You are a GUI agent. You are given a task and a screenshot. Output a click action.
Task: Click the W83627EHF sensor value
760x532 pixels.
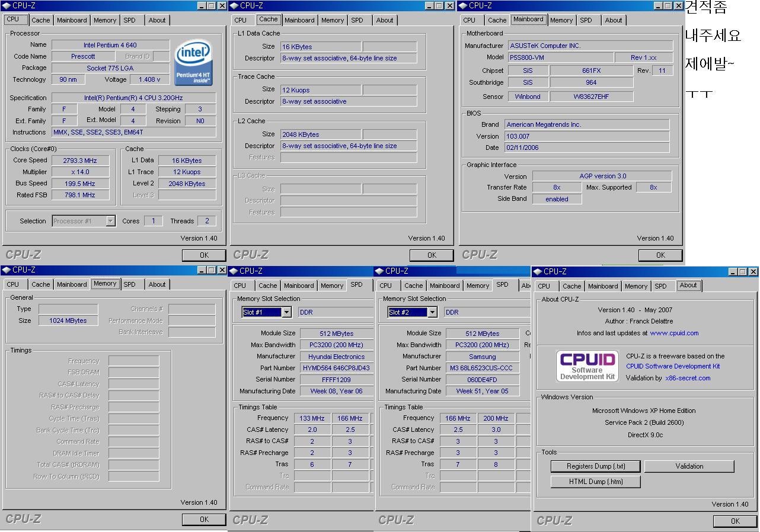coord(591,97)
